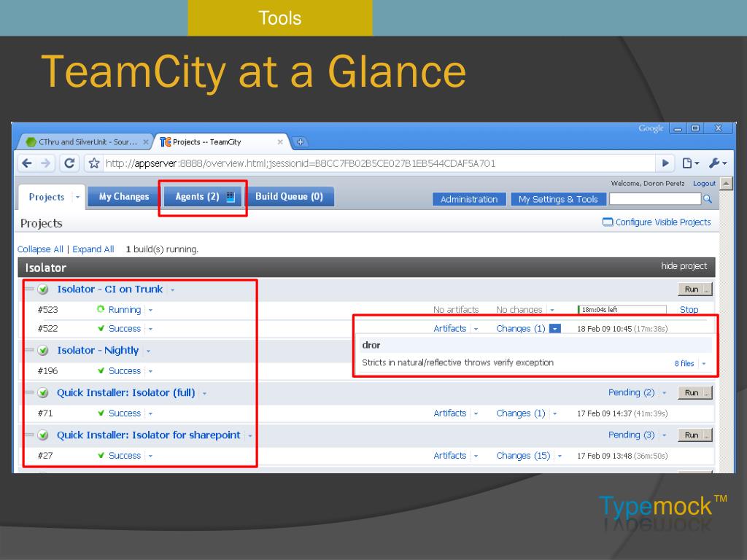The image size is (747, 560).
Task: Switch to the CThru and SilverUnit browser tab
Action: pos(86,142)
